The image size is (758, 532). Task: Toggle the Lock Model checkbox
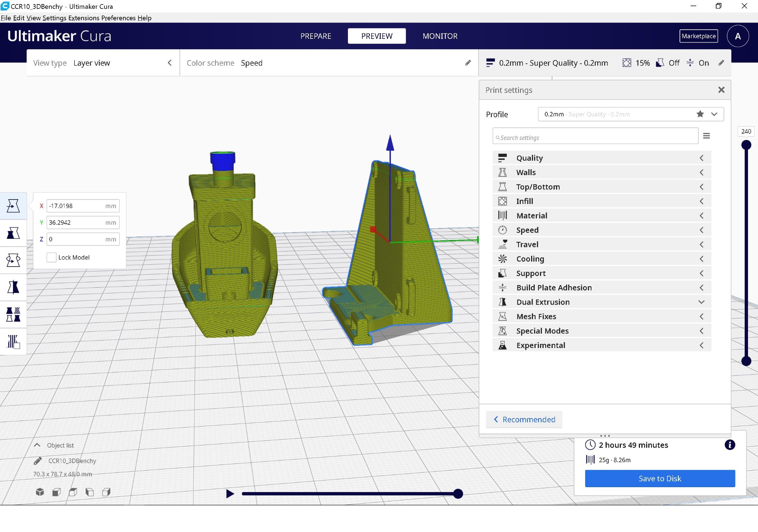coord(51,257)
